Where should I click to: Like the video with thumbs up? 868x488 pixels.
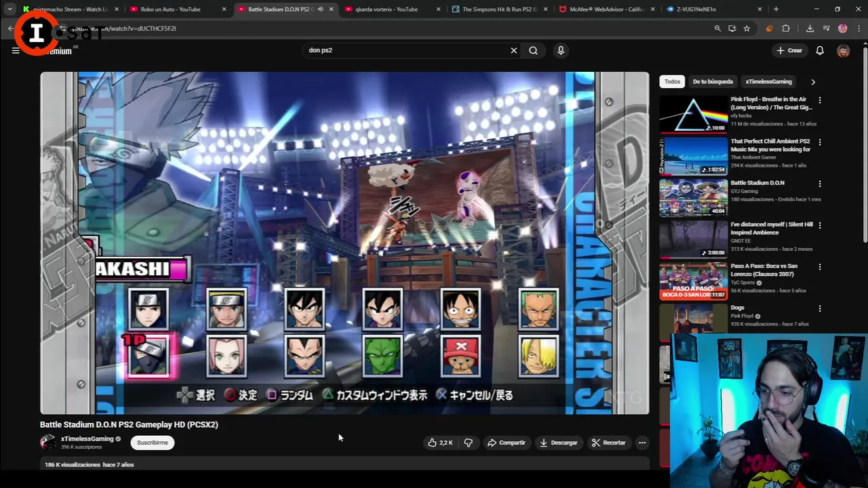tap(440, 443)
